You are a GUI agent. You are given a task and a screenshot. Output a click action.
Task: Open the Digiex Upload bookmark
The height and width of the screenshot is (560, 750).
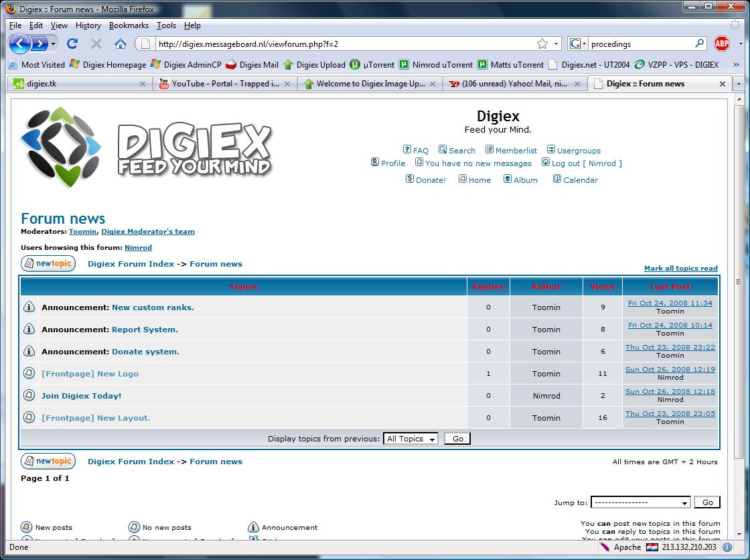click(314, 64)
